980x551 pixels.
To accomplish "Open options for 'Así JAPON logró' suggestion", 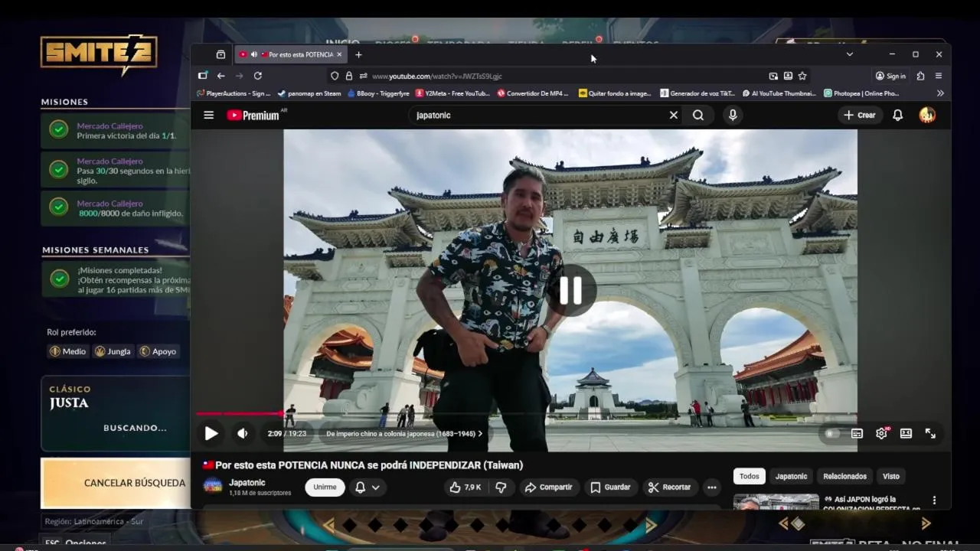I will click(x=934, y=500).
